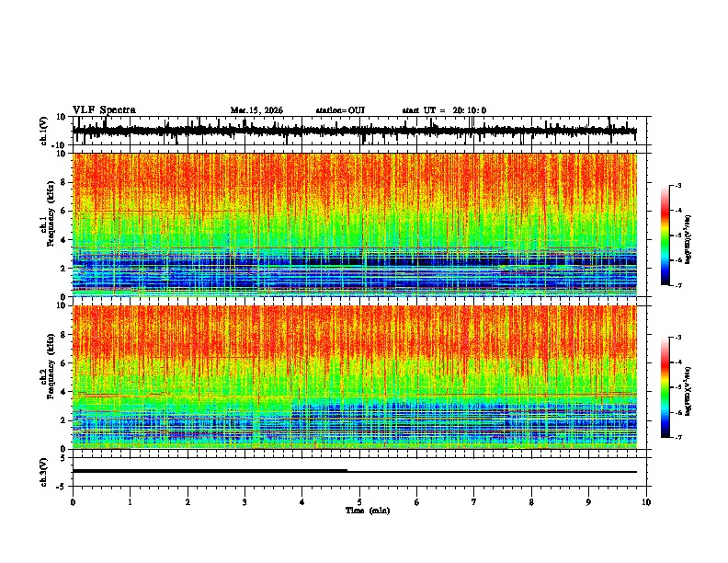Viewport: 728px width, 563px height.
Task: Click the "2" kHz tick on ch.2 frequency axis
Action: click(63, 420)
